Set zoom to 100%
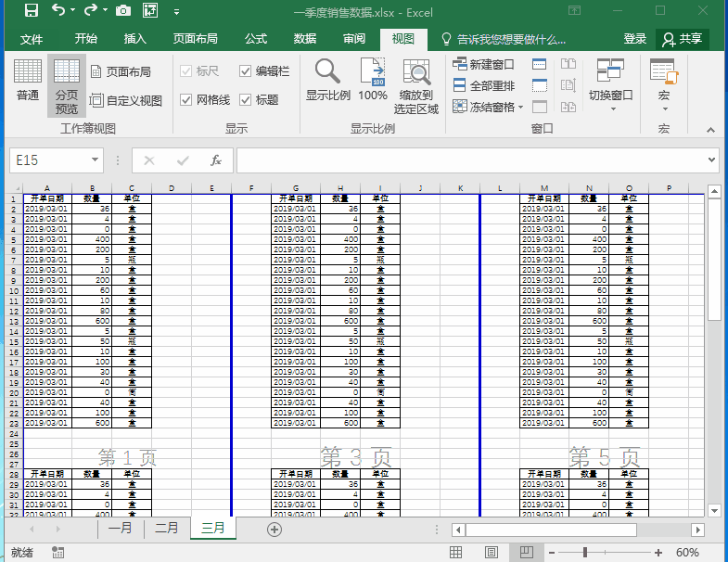The height and width of the screenshot is (562, 728). (x=373, y=81)
